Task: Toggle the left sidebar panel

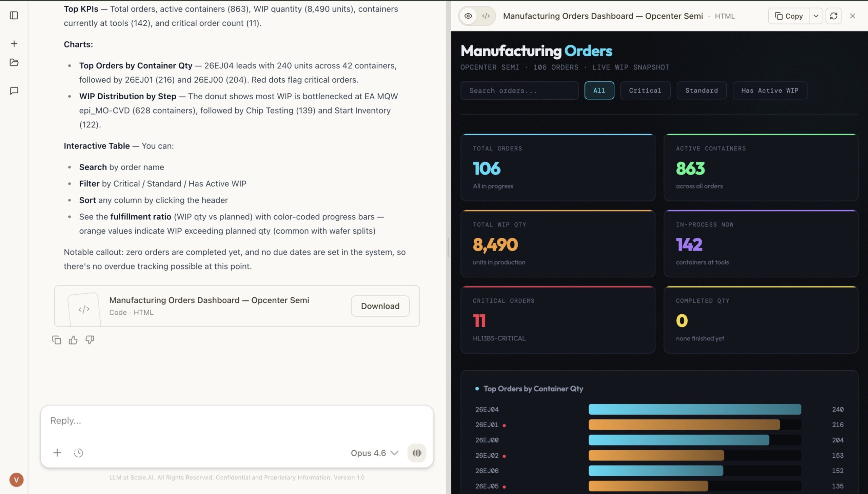Action: click(14, 15)
